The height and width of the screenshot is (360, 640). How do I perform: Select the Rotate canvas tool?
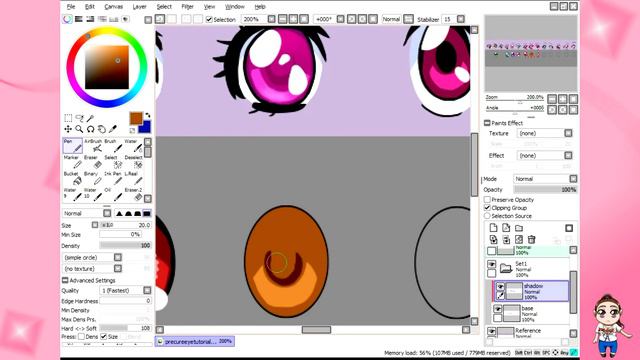coord(90,129)
